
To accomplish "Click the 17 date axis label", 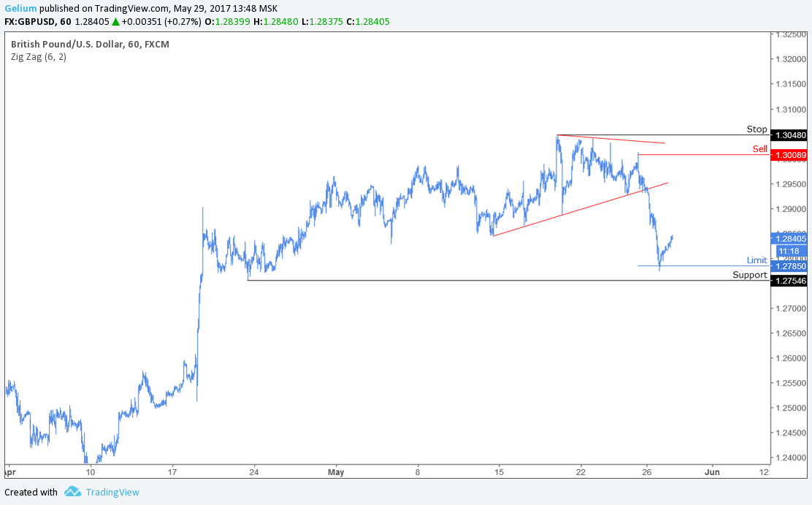I will coord(172,472).
